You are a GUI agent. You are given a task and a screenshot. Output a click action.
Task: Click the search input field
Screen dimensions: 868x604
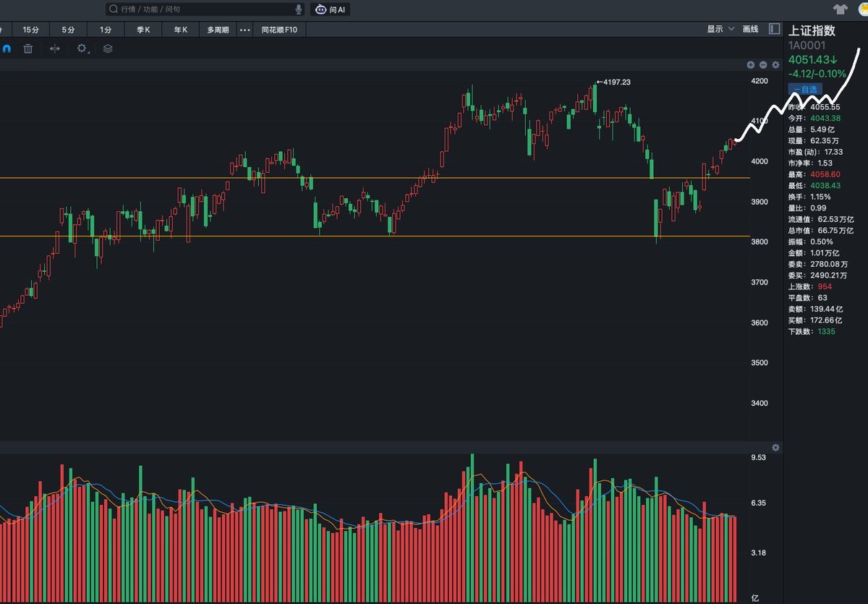199,9
